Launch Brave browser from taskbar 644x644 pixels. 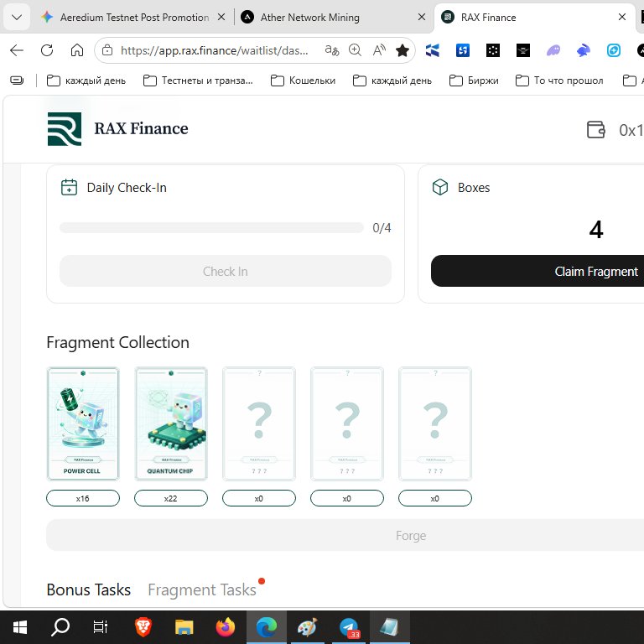point(143,627)
